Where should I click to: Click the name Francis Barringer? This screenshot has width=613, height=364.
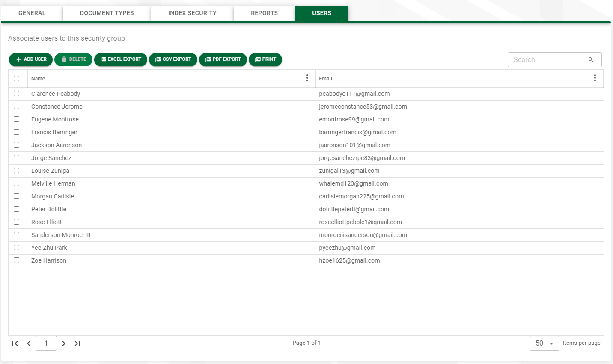(54, 132)
